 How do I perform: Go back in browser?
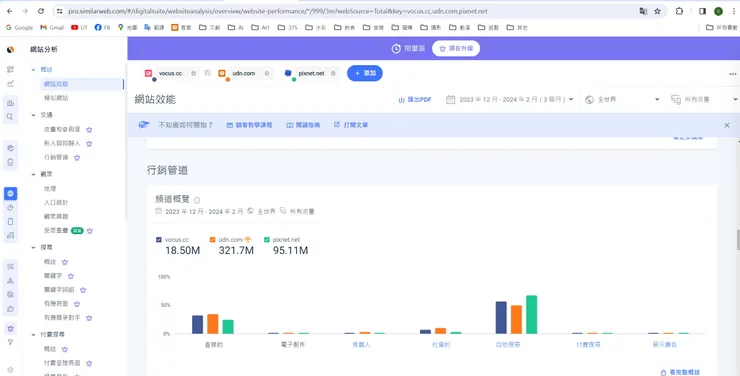[10, 11]
